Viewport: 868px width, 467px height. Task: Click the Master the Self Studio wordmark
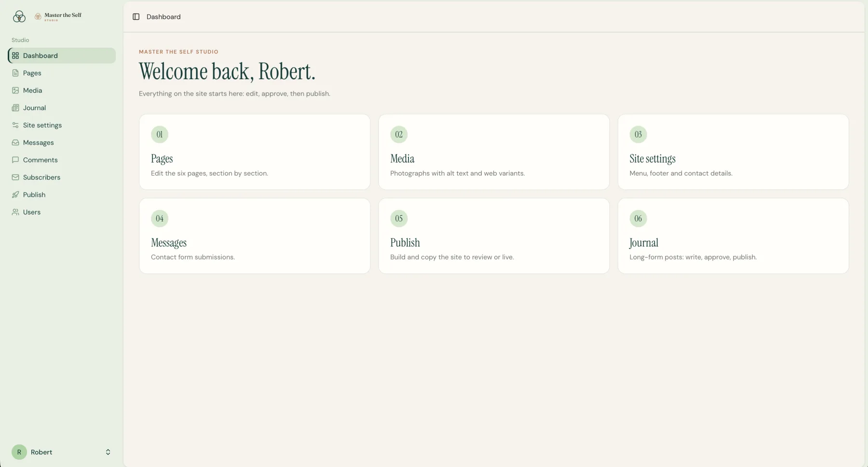(x=58, y=16)
